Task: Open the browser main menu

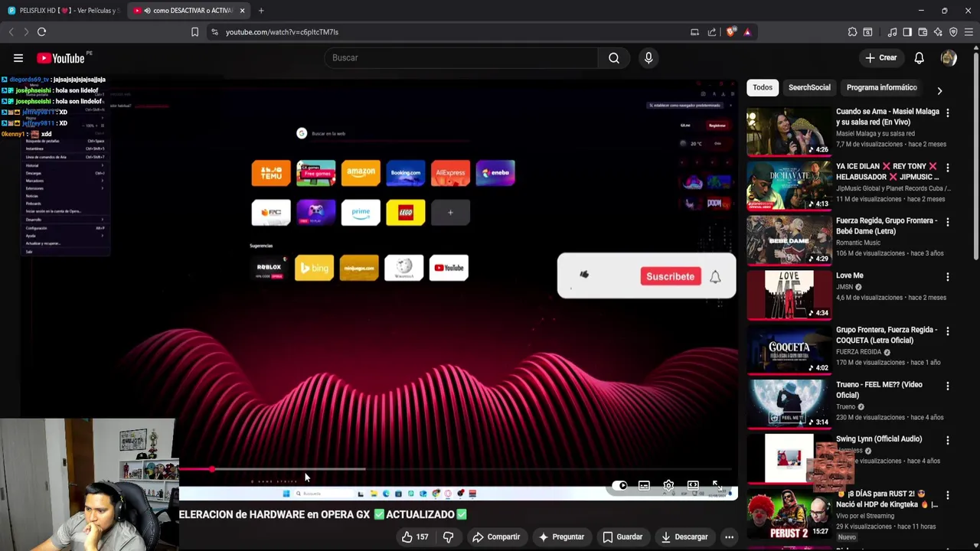Action: [969, 32]
